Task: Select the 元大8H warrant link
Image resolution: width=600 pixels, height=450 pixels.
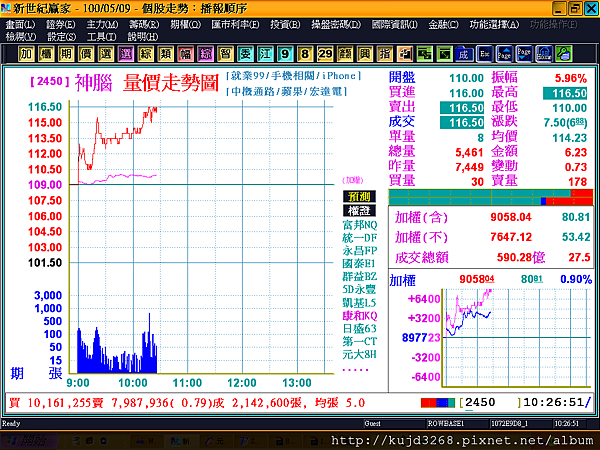Action: pos(359,355)
